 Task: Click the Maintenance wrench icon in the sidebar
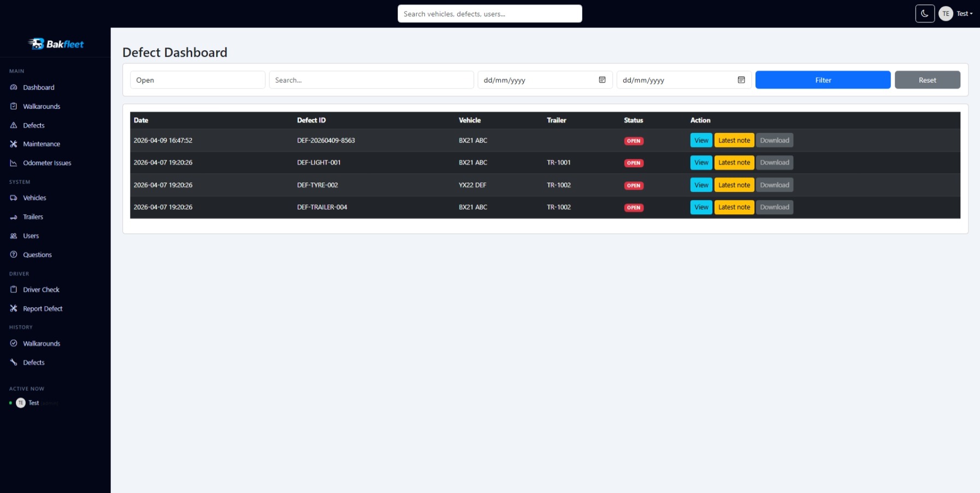click(x=14, y=144)
